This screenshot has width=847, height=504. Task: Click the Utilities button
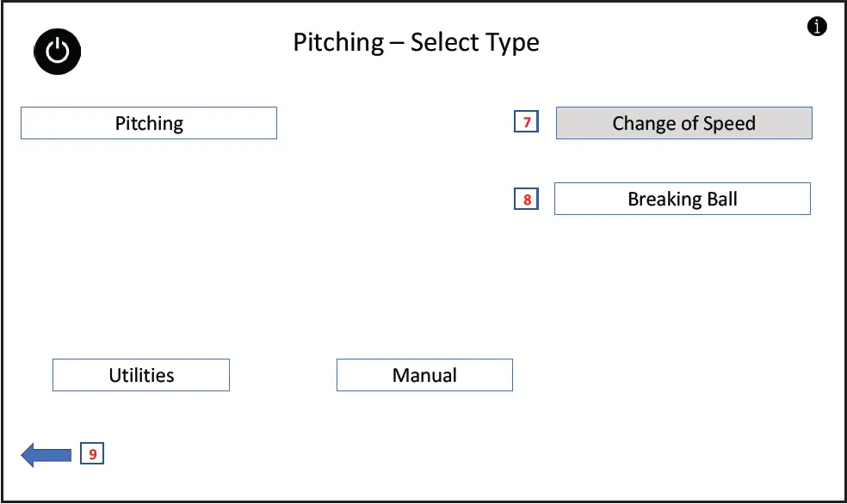pos(141,375)
